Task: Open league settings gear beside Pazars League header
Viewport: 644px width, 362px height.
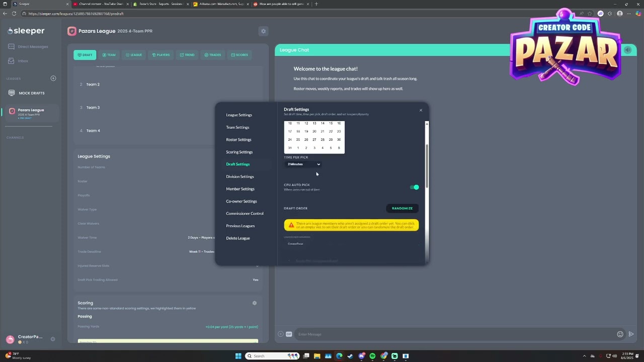Action: (x=263, y=31)
